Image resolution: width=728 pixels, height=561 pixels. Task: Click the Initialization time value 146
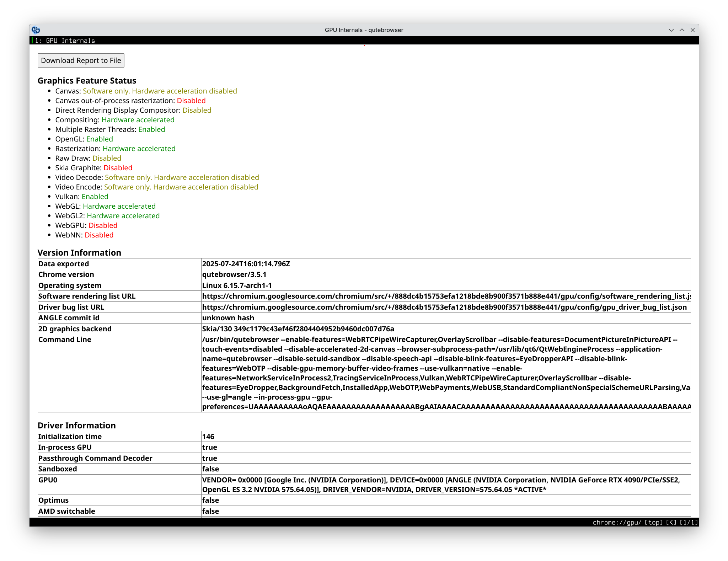[208, 437]
